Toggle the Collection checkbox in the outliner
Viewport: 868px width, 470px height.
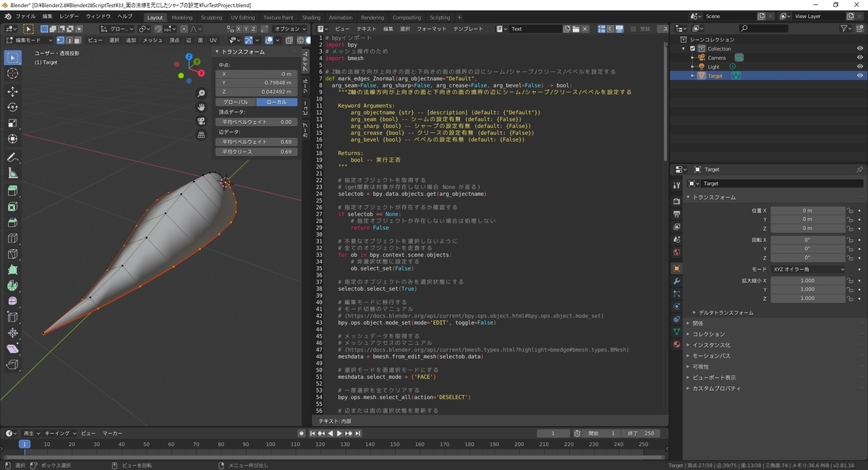(693, 48)
